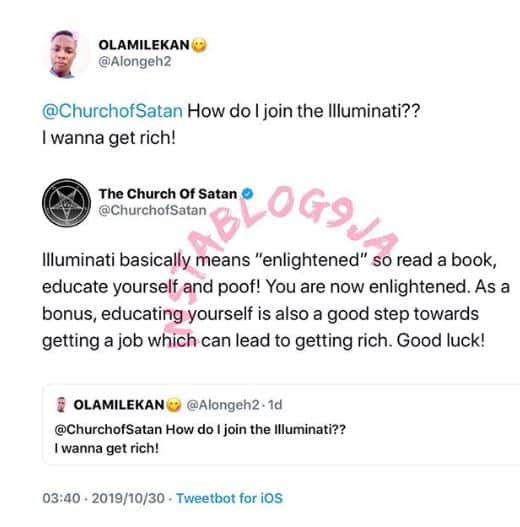Click the "I wanna get rich!" original tweet text
Viewport: 520px width, 527px height.
[x=109, y=138]
